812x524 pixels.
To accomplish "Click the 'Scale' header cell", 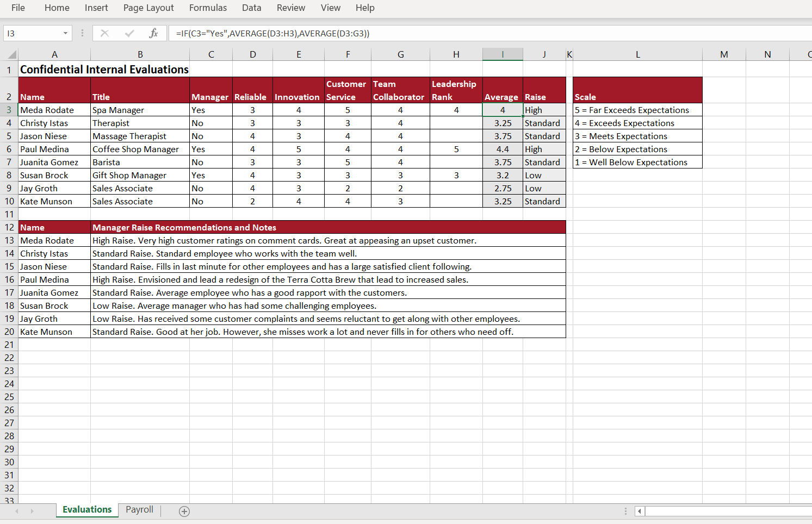I will [637, 90].
